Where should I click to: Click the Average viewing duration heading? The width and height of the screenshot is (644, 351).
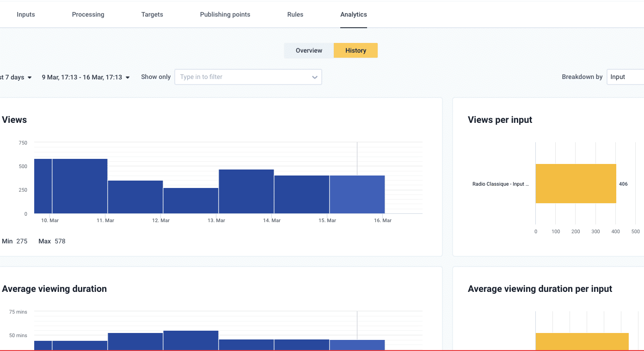point(54,289)
